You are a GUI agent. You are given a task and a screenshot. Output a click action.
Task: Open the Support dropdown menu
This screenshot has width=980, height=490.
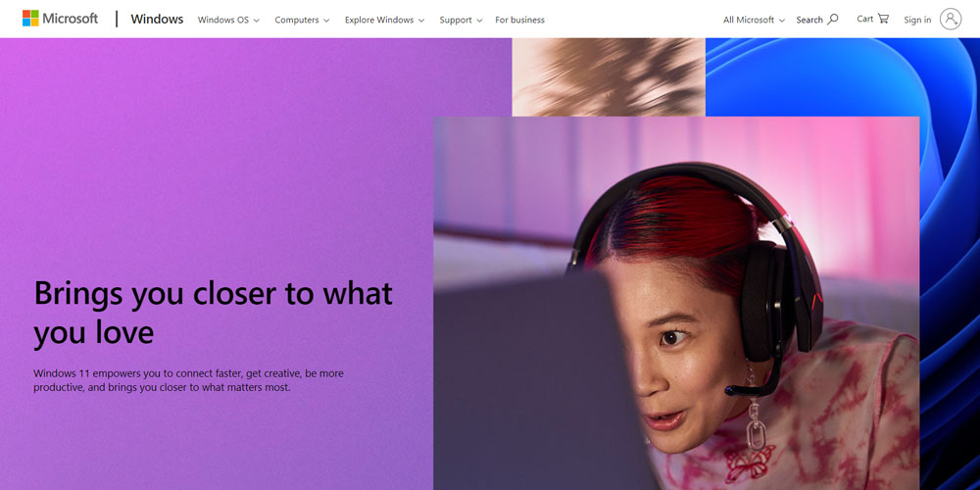tap(461, 20)
